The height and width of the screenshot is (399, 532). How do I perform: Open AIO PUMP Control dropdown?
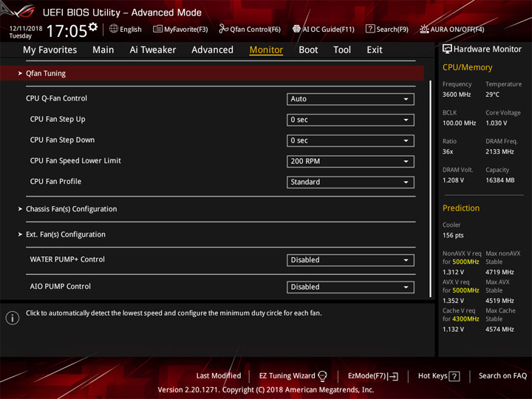(x=350, y=287)
